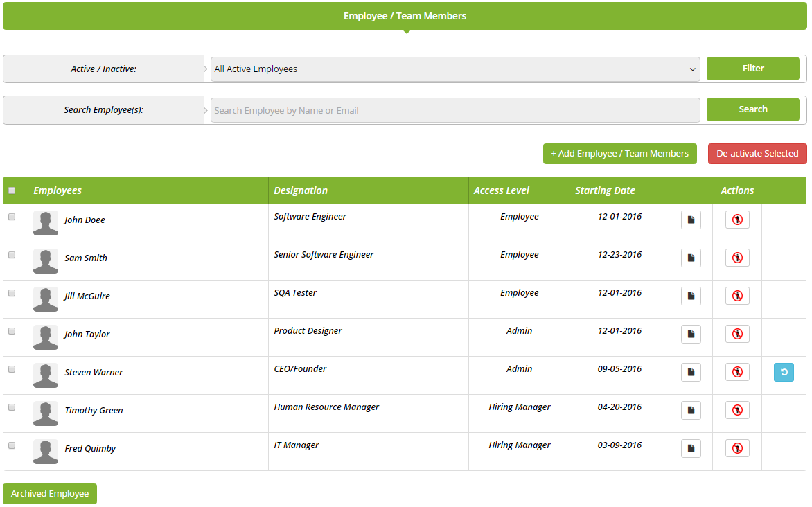Toggle the select-all checkbox in the table header
Screen dimensions: 812x507
tap(12, 190)
